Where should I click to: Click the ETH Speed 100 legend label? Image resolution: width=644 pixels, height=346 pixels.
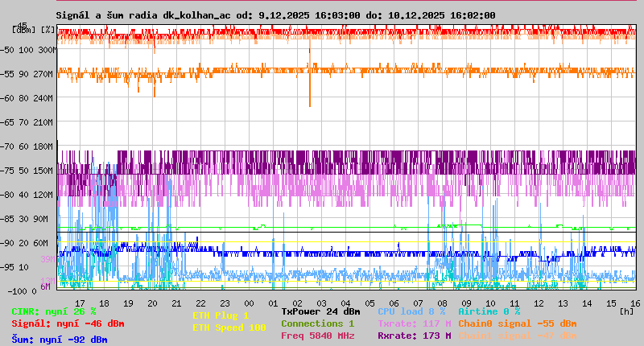pyautogui.click(x=229, y=327)
